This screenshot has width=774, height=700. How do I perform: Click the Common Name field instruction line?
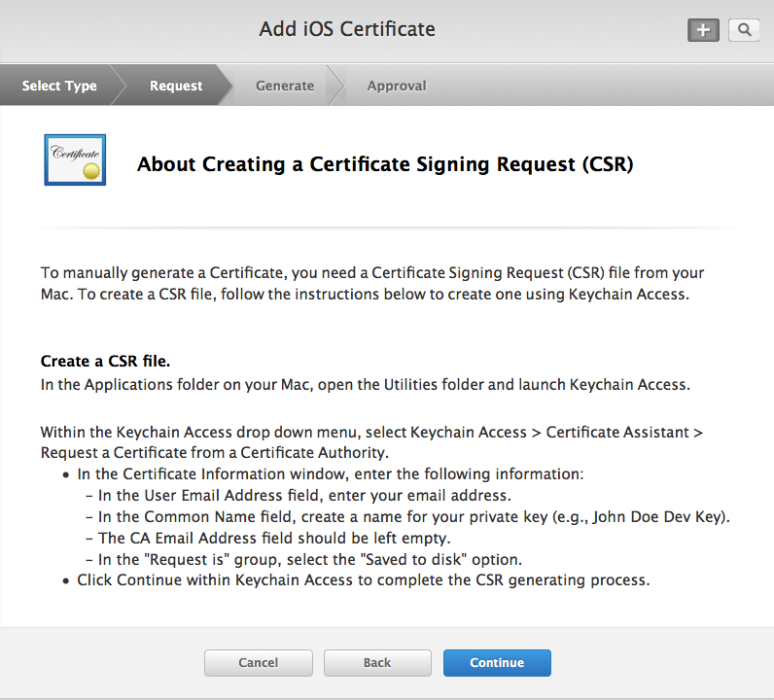(x=413, y=516)
